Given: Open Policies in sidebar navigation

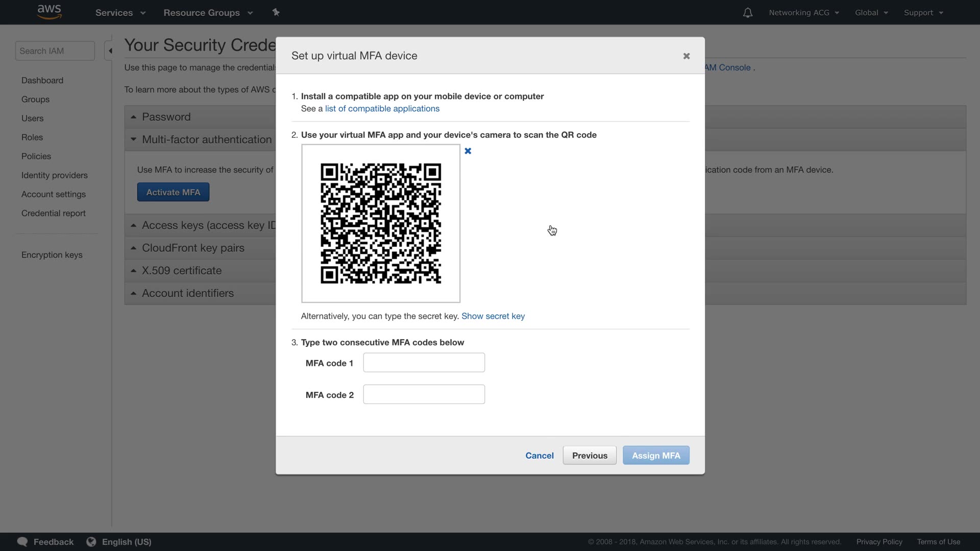Looking at the screenshot, I should 36,156.
